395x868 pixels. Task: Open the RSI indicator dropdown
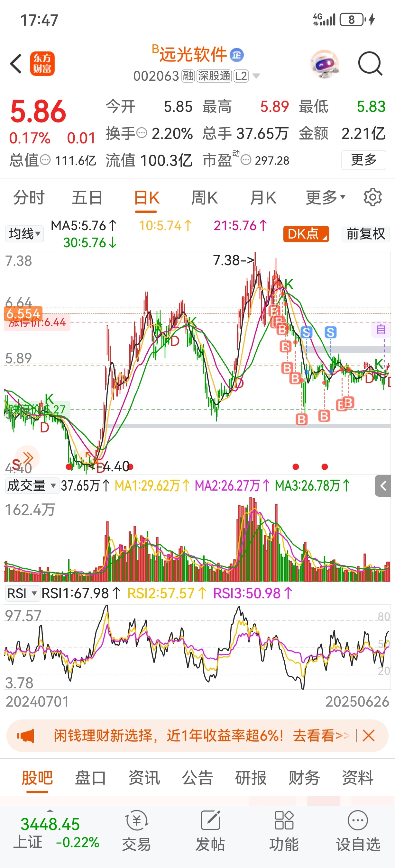tap(22, 593)
